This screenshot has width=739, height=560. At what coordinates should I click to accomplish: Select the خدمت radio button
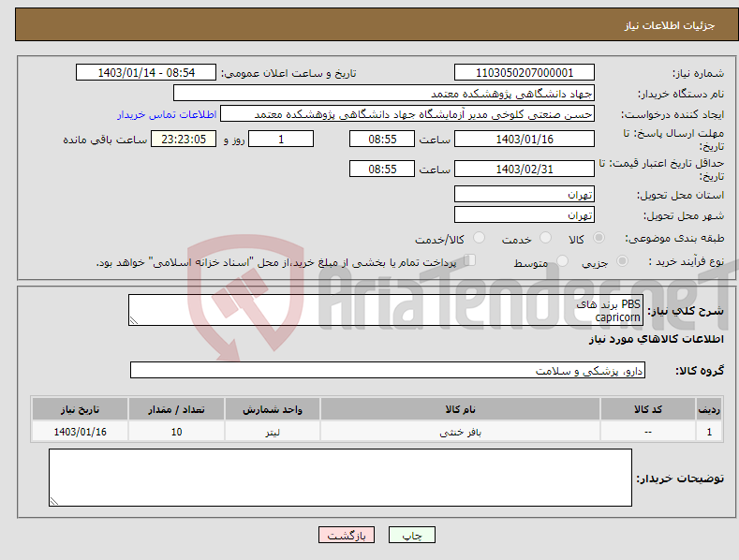tap(545, 238)
